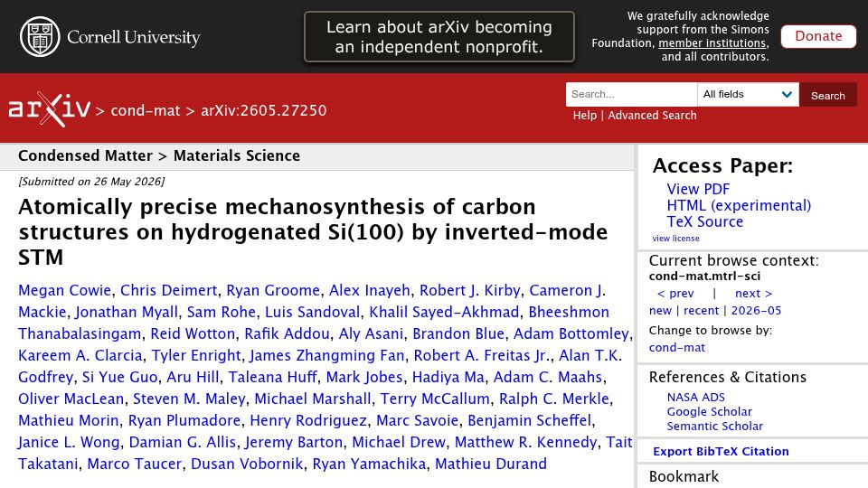The image size is (868, 488).
Task: Open View PDF link
Action: 698,189
